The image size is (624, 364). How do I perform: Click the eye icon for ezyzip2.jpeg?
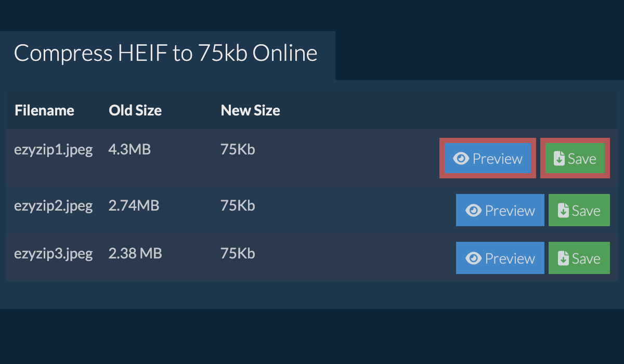tap(473, 211)
